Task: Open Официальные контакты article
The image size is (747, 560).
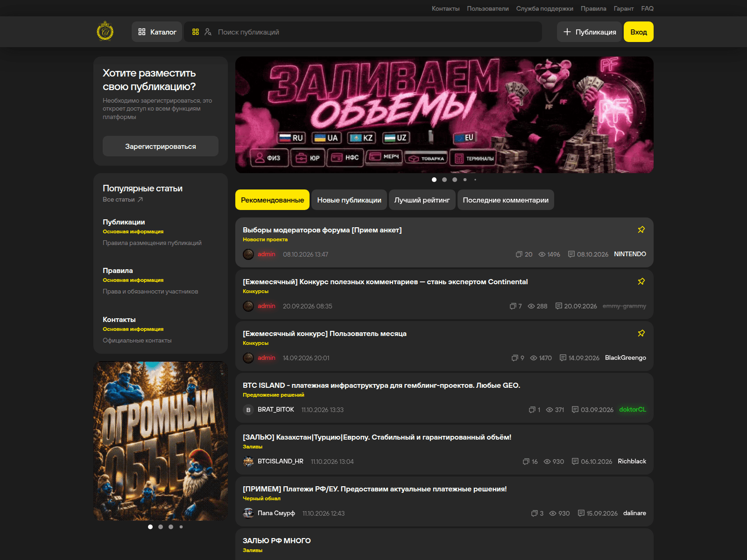Action: (x=137, y=340)
